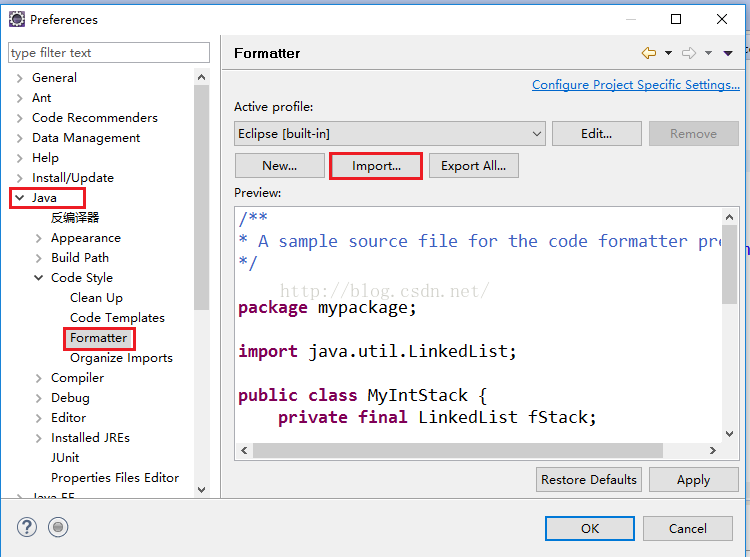This screenshot has height=560, width=750.
Task: Open the forward history dropdown arrow
Action: click(708, 53)
